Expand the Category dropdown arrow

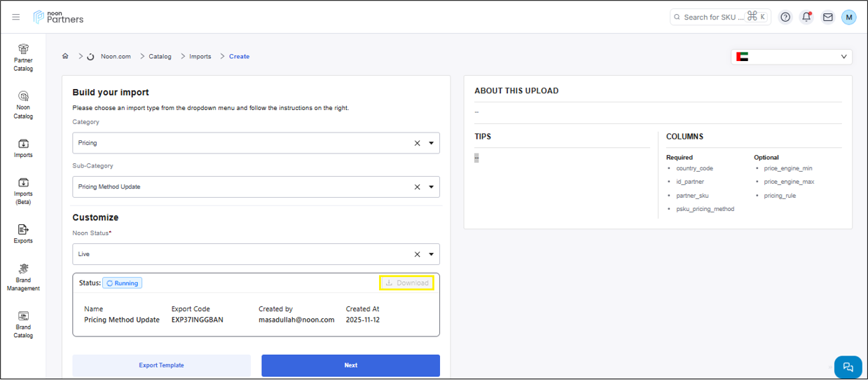[x=432, y=143]
